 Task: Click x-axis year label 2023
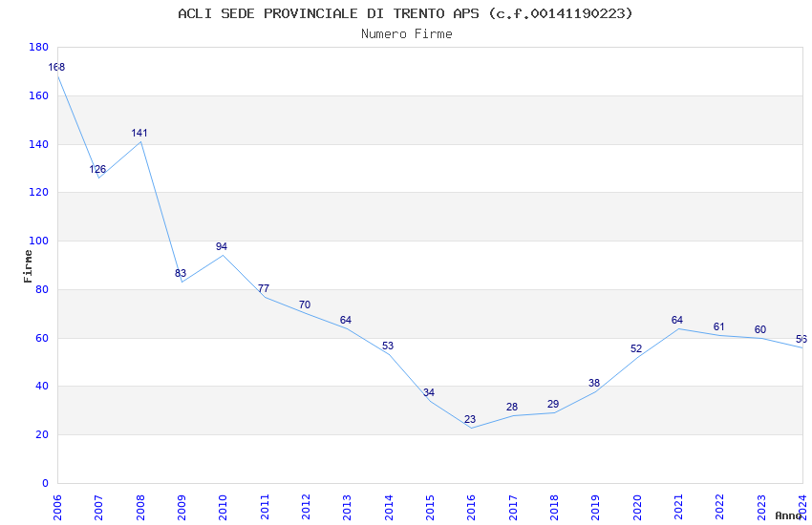coord(761,508)
